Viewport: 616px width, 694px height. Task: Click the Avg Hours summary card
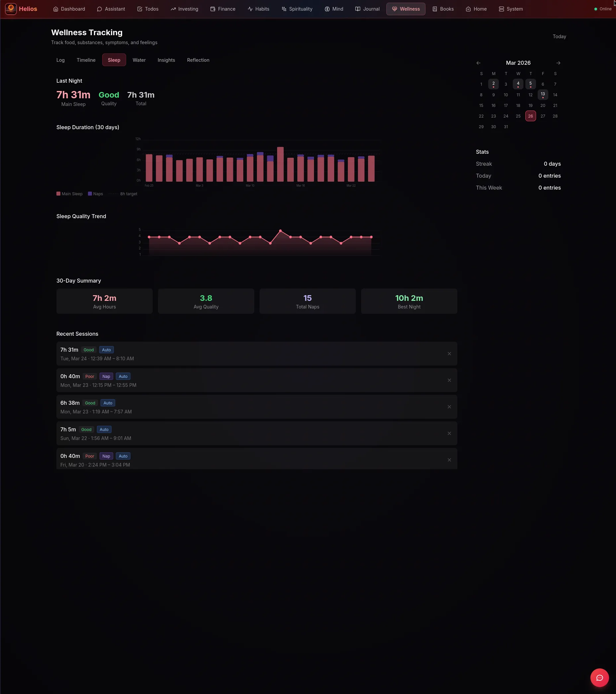(x=105, y=301)
